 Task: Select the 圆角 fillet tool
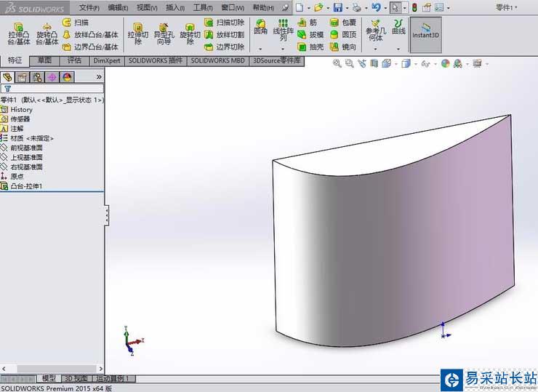[260, 27]
